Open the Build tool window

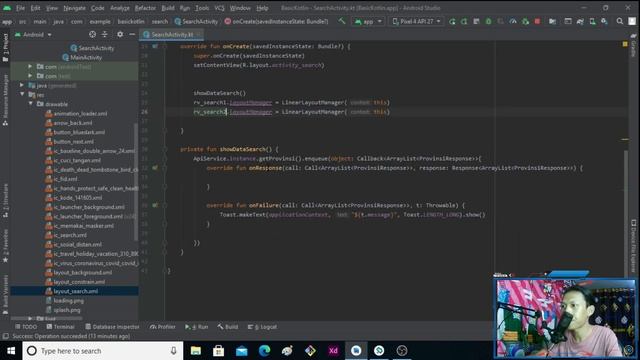click(x=228, y=327)
